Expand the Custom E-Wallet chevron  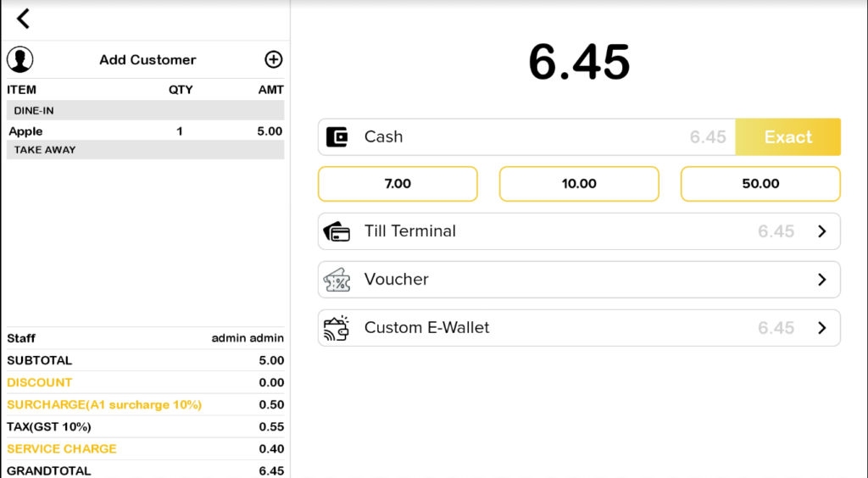click(821, 328)
